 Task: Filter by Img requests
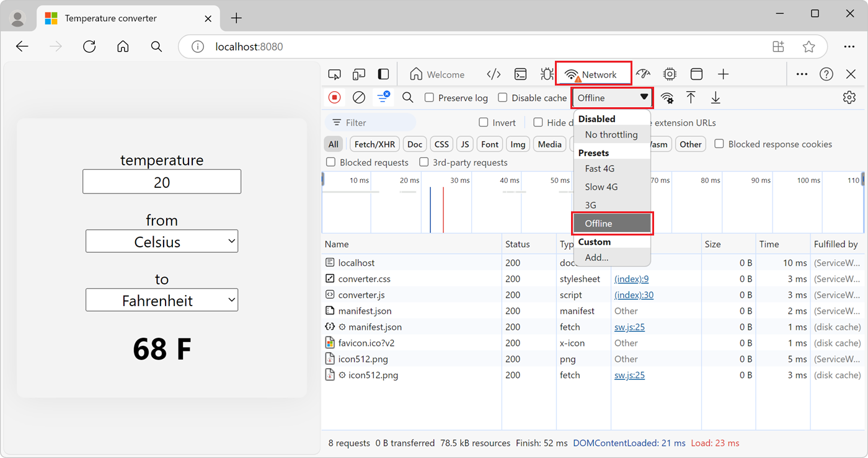point(518,144)
